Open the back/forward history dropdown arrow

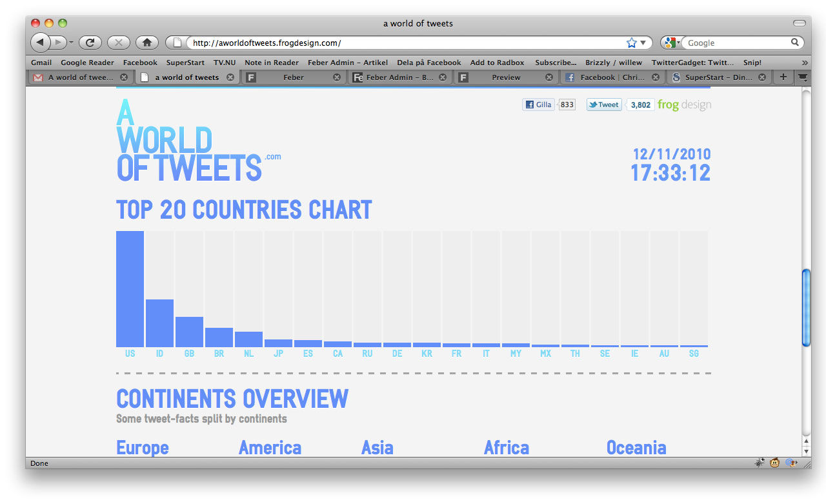[71, 43]
